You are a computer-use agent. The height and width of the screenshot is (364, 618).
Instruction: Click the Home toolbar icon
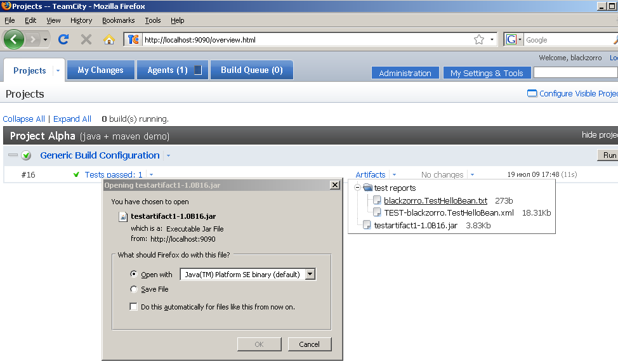(109, 39)
